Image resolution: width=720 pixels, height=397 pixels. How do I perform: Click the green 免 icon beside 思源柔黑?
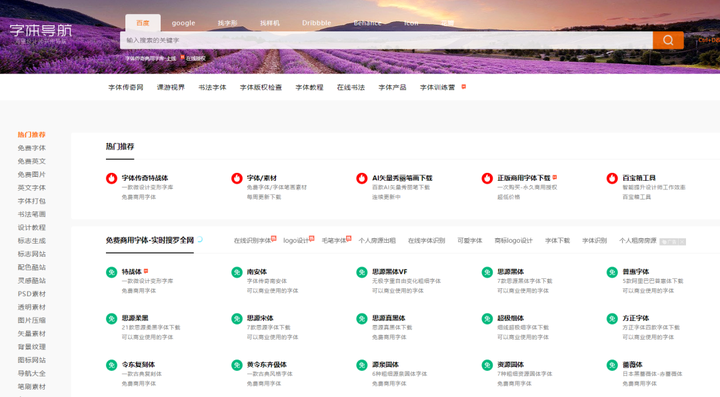tap(112, 319)
